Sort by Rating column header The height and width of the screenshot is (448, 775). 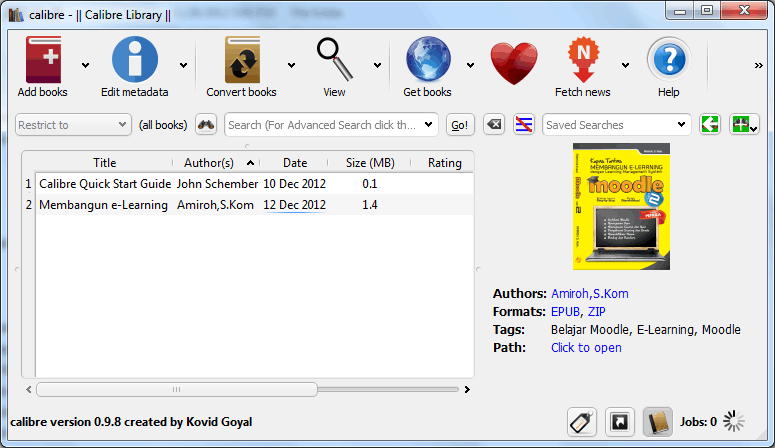pos(443,163)
